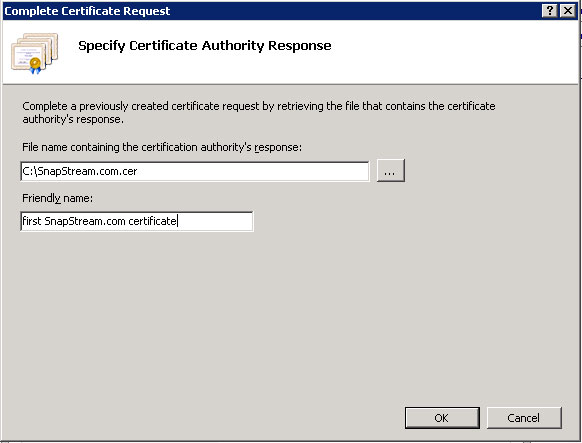Click the 'Friendly name:' label

click(x=58, y=198)
